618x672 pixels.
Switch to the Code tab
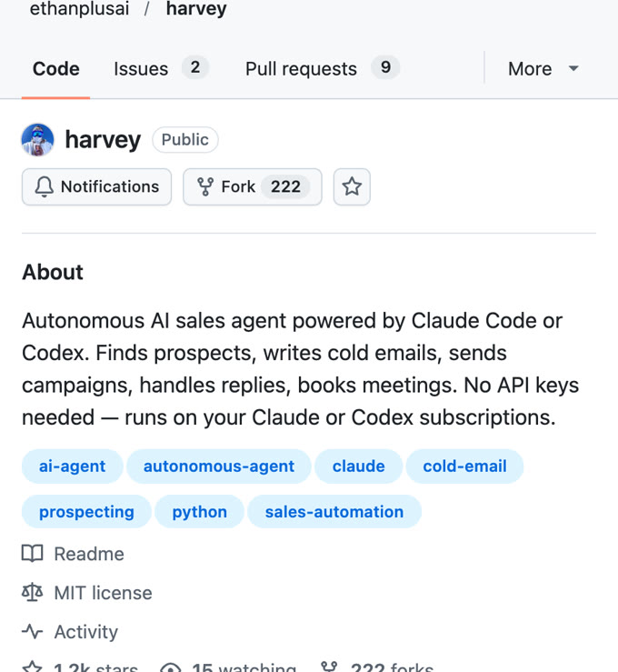56,68
